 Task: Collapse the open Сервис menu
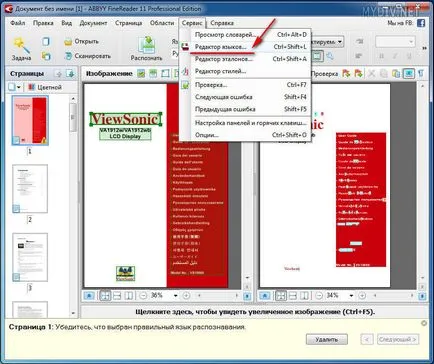pos(192,23)
